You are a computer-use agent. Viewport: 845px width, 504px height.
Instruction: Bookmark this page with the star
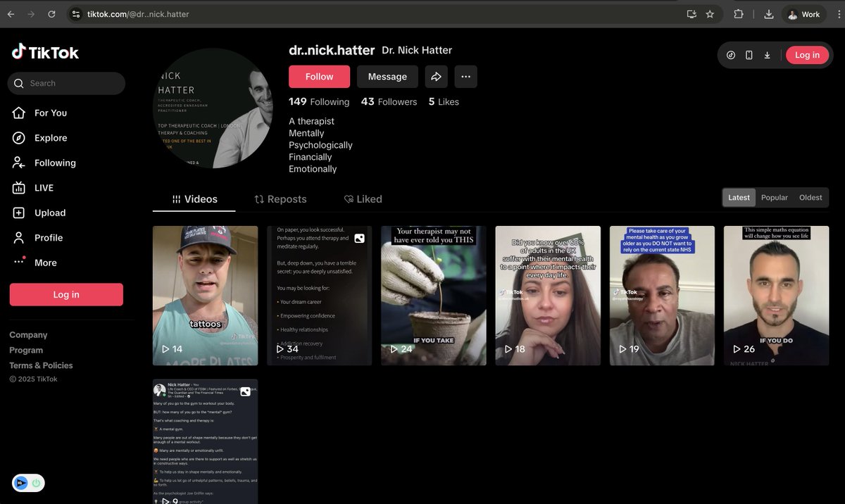(x=710, y=14)
